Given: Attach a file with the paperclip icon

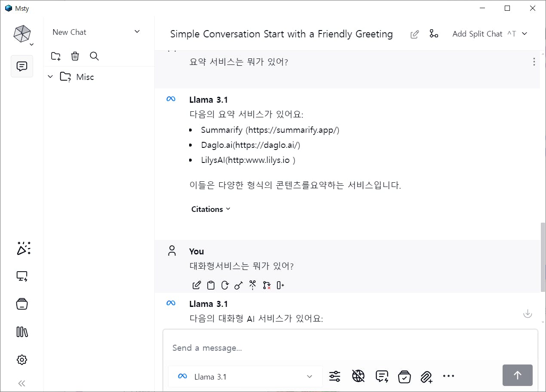Looking at the screenshot, I should (x=426, y=377).
